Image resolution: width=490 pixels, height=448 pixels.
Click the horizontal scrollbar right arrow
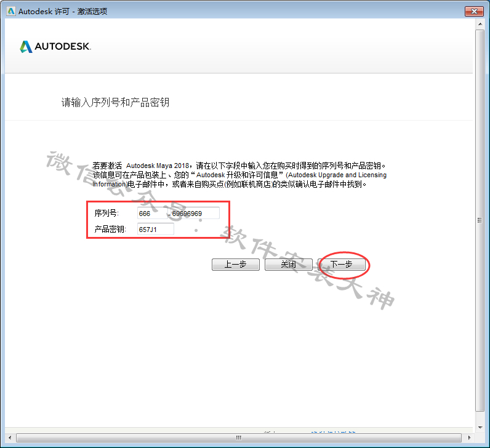[x=469, y=438]
